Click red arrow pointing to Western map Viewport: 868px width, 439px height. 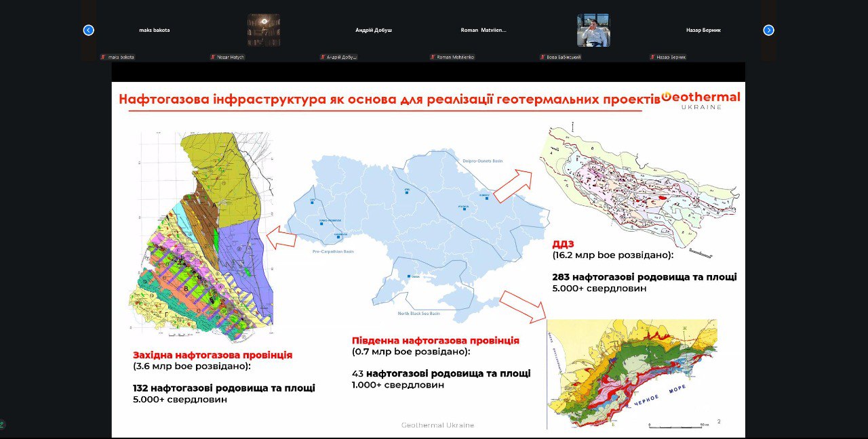281,238
